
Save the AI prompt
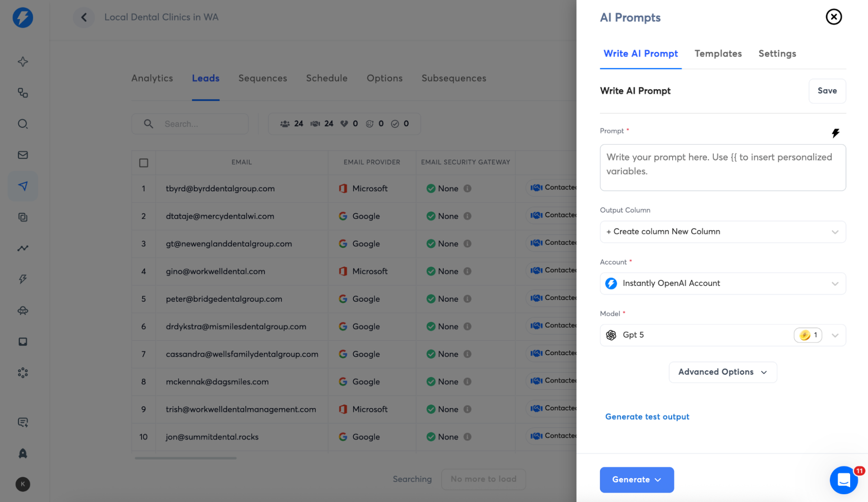[827, 91]
